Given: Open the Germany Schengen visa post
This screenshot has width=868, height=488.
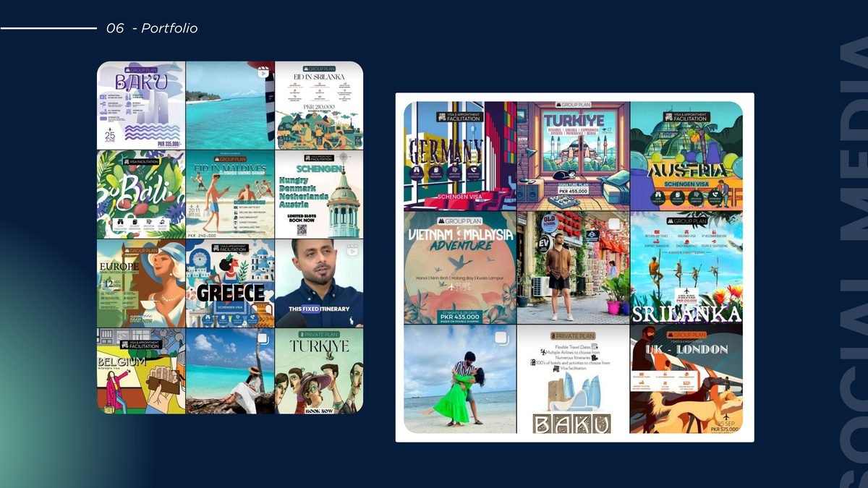Looking at the screenshot, I should pyautogui.click(x=460, y=155).
